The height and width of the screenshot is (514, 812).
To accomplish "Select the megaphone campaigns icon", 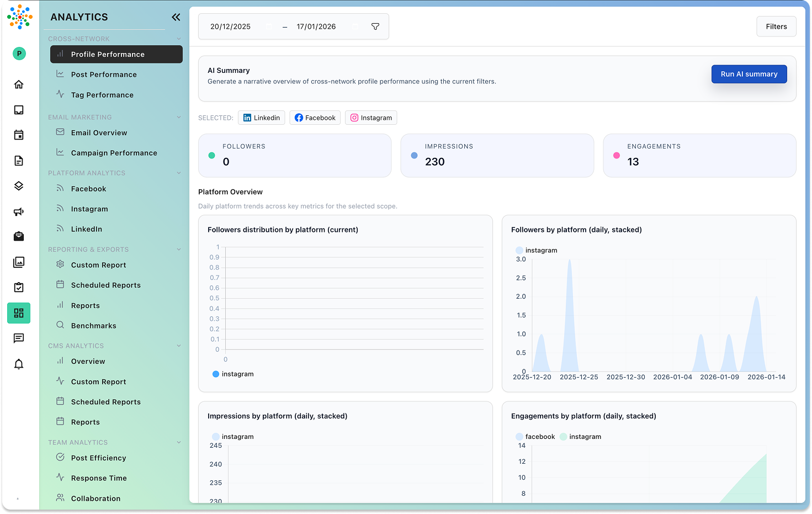I will pos(19,211).
